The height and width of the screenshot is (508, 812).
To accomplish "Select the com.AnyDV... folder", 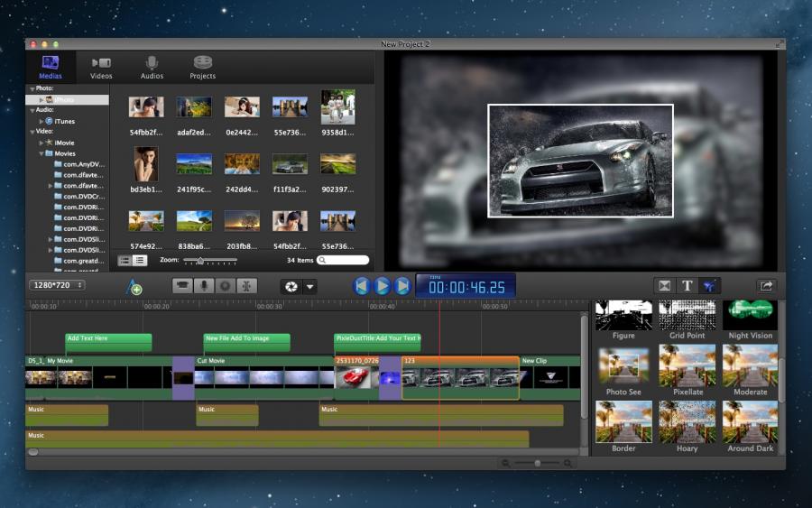I will point(79,164).
